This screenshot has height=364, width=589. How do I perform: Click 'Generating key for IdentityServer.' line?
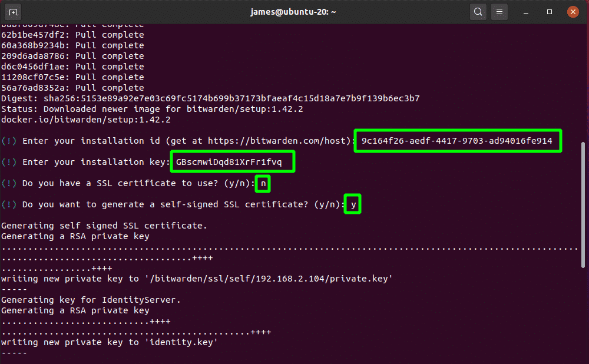point(91,300)
